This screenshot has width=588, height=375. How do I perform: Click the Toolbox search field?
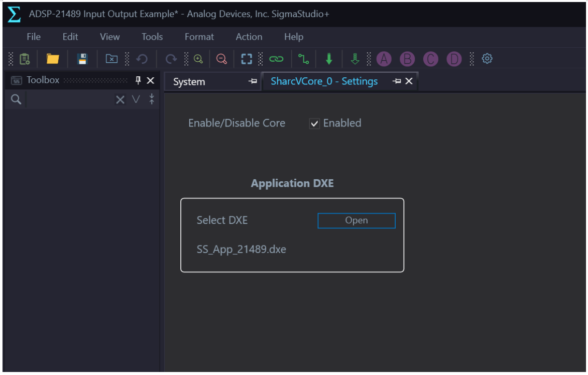pyautogui.click(x=70, y=100)
